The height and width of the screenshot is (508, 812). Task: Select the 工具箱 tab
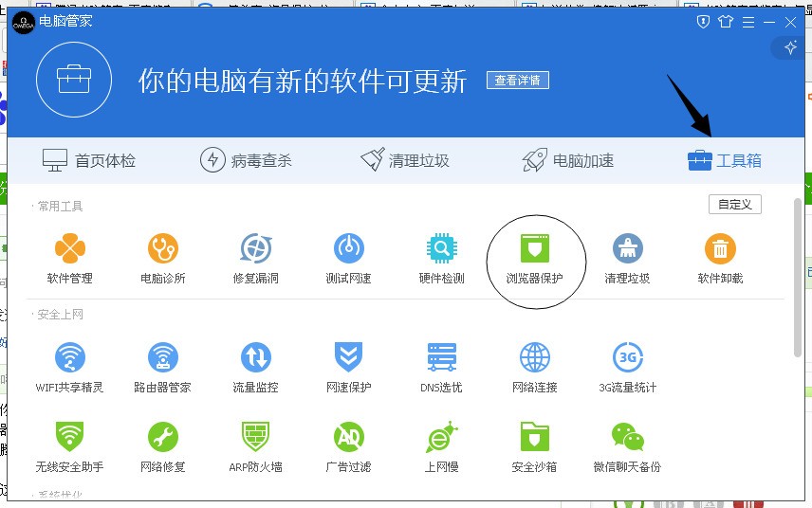pyautogui.click(x=725, y=160)
